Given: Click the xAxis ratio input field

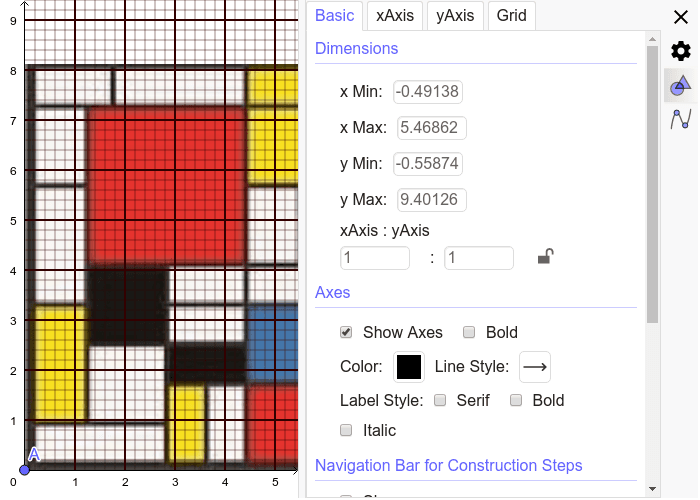Looking at the screenshot, I should coord(375,258).
